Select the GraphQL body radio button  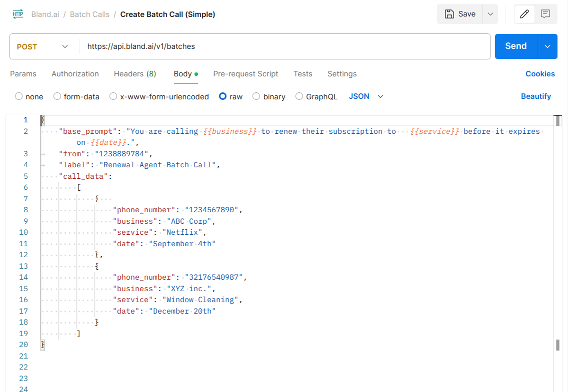299,96
